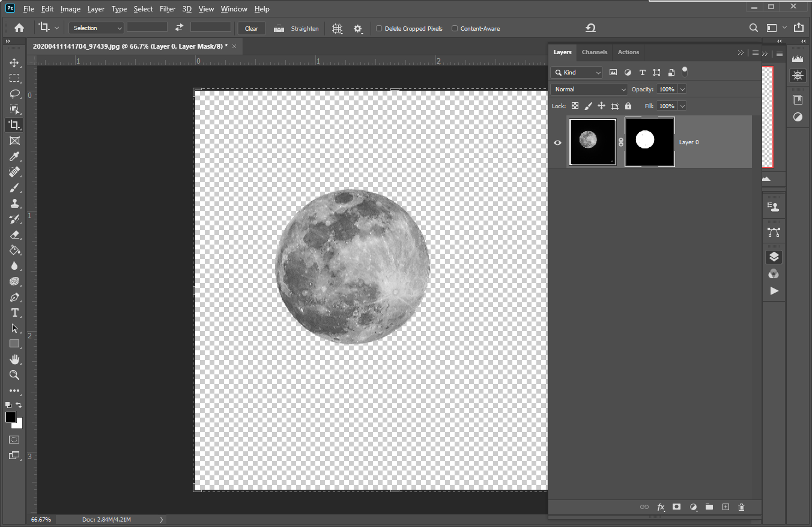Viewport: 812px width, 527px height.
Task: Open the Histogram panel icon
Action: 798,59
